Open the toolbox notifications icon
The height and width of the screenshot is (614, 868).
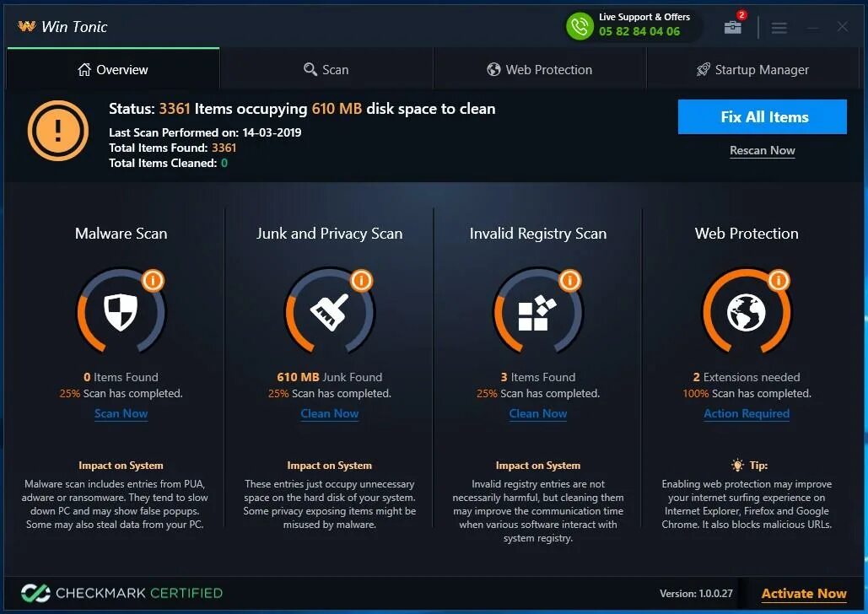click(x=733, y=27)
